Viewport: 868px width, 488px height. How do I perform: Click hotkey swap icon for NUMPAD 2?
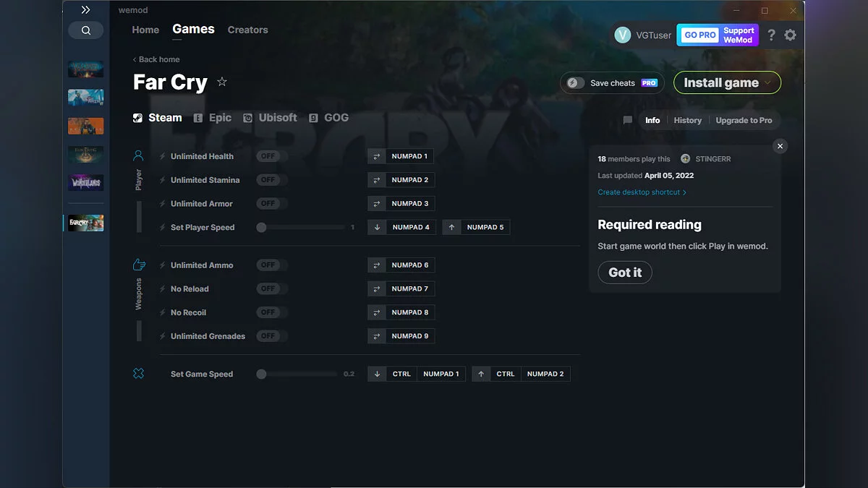(377, 180)
